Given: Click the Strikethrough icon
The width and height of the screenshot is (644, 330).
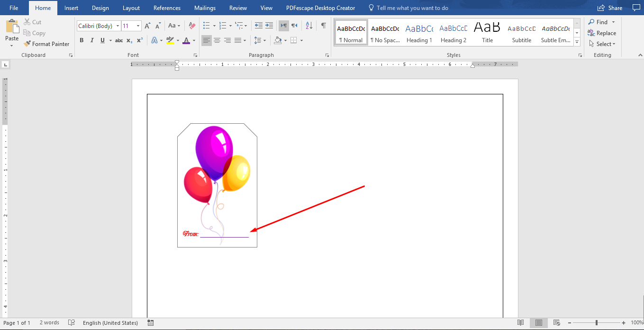Looking at the screenshot, I should coord(118,40).
